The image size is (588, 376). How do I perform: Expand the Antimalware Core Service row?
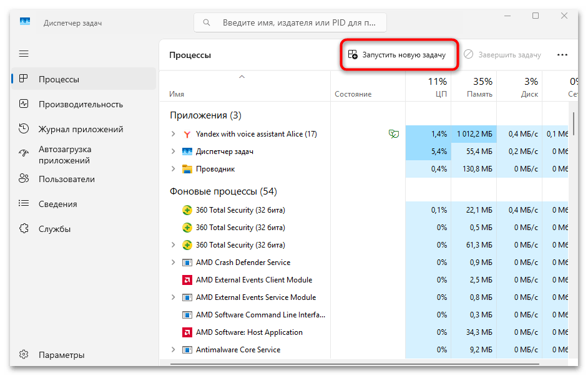coord(174,350)
